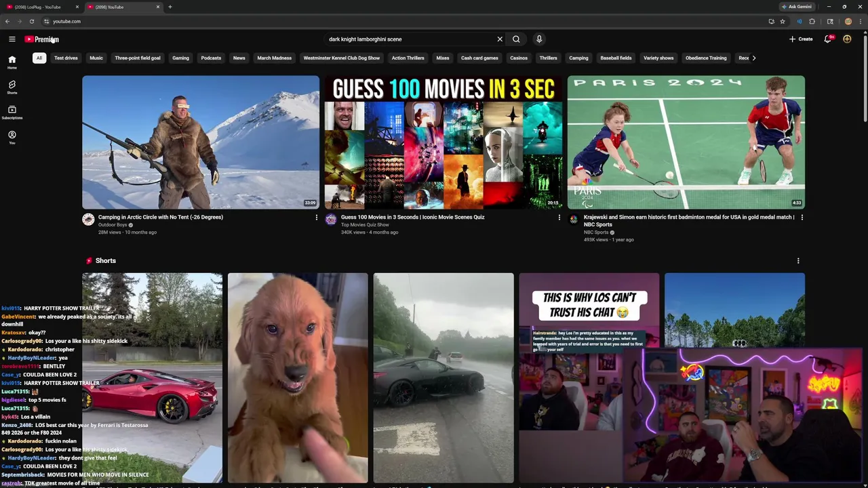This screenshot has height=488, width=868.
Task: Switch to LosPlug - YouTube browser tab
Action: tap(41, 7)
